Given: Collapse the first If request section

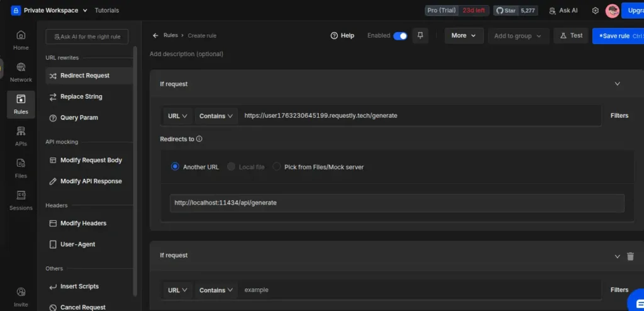Looking at the screenshot, I should pos(617,84).
